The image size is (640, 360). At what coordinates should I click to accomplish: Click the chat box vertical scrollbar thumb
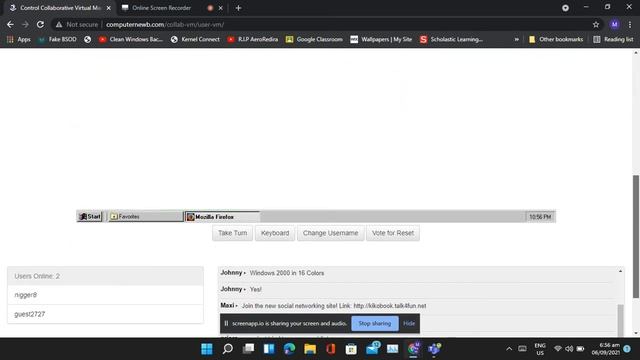(x=620, y=320)
